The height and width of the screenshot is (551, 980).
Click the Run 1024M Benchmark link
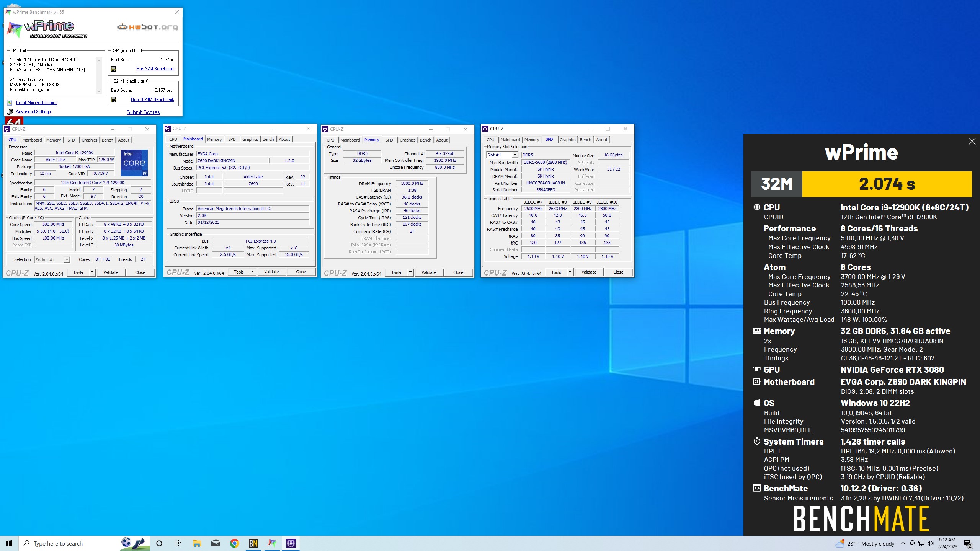(x=152, y=99)
